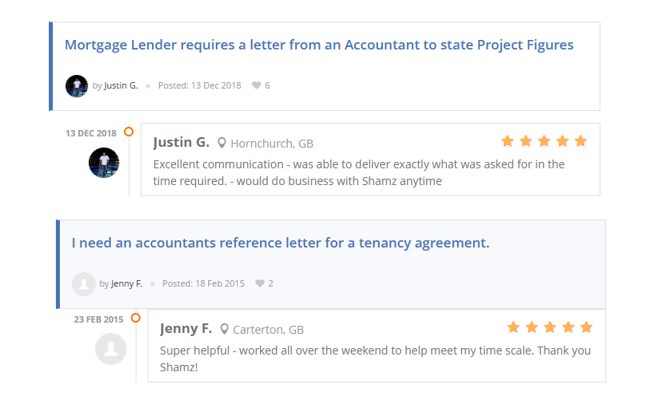Click the five-star rating on Justin G.'s review
This screenshot has width=654, height=410.
pos(544,141)
